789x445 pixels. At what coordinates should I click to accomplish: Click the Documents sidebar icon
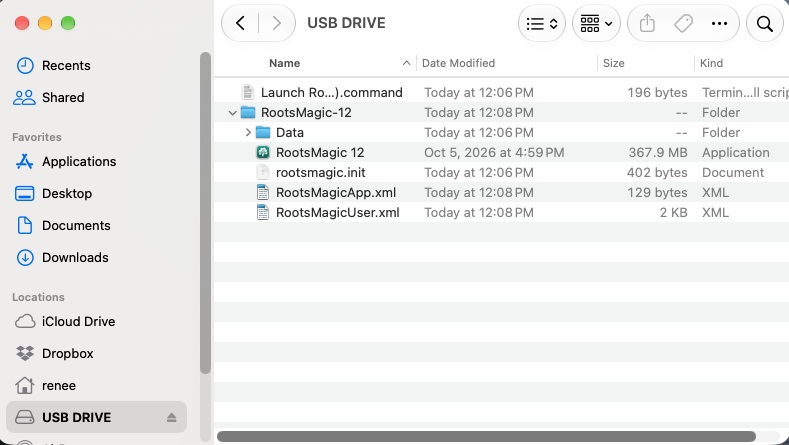point(25,226)
